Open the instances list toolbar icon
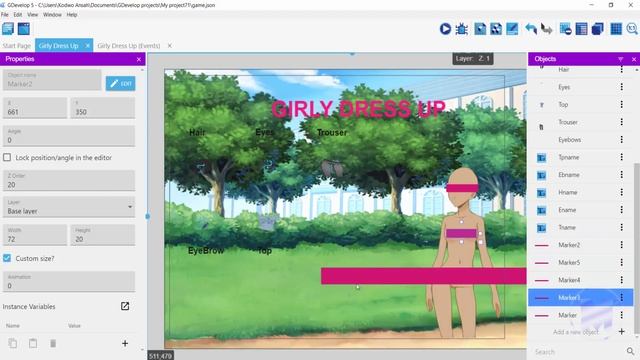Viewport: 640px width, 360px height. click(x=581, y=29)
